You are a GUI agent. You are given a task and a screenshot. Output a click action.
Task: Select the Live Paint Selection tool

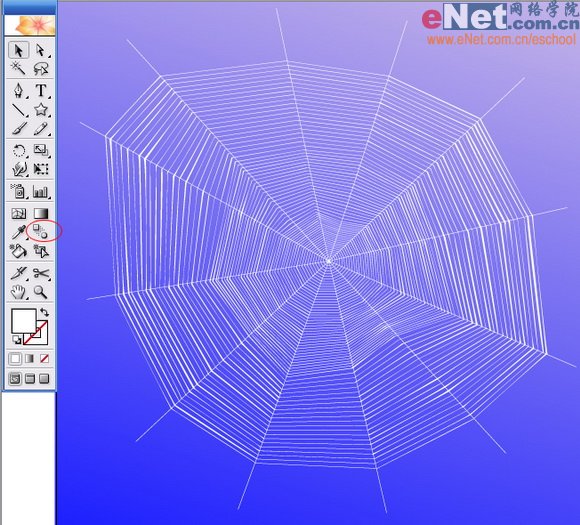(41, 251)
